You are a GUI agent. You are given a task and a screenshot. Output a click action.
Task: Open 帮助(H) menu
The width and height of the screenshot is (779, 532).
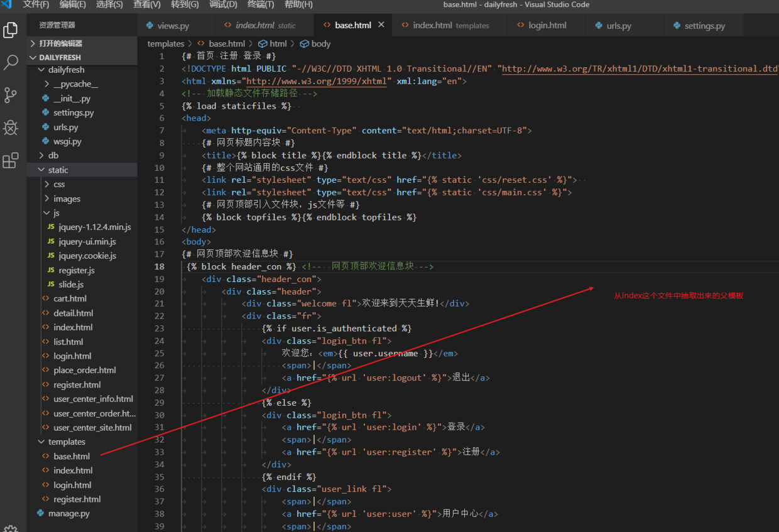point(298,4)
